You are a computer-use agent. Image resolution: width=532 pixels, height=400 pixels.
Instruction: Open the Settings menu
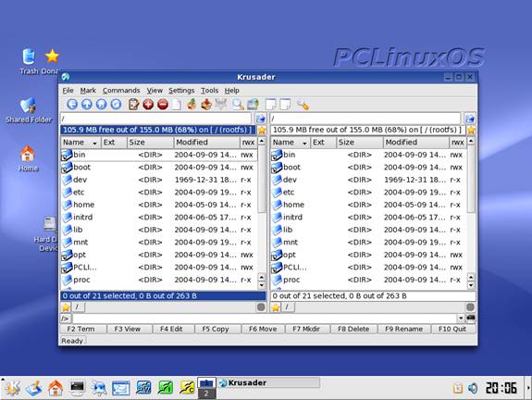click(181, 91)
